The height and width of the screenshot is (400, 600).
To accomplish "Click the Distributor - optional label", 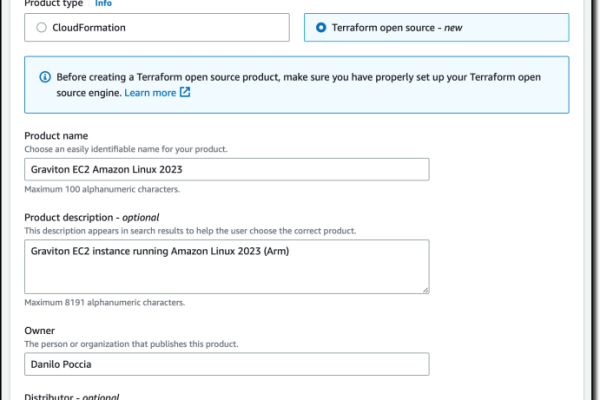I will (x=72, y=396).
